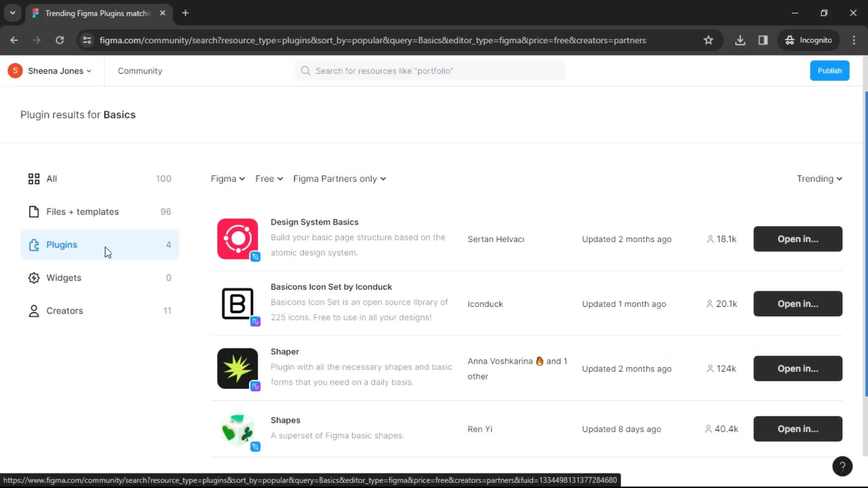868x488 pixels.
Task: Open creator Iconduck profile
Action: tap(485, 304)
